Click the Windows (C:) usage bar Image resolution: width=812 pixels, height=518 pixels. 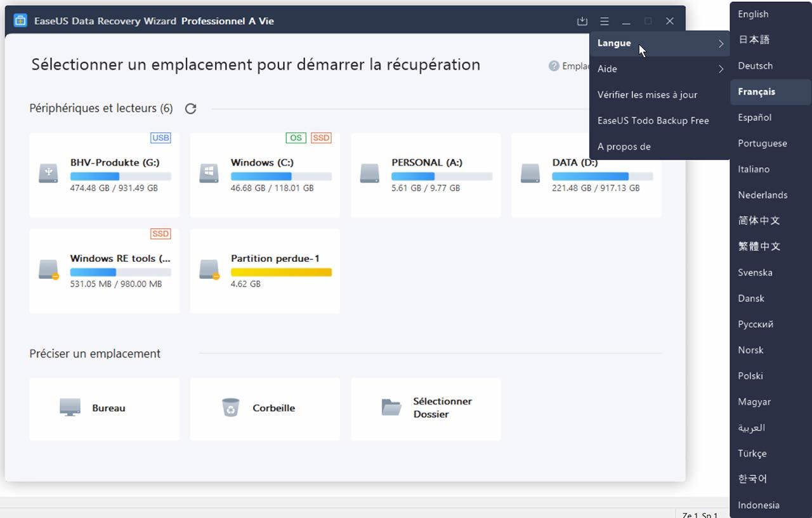[x=281, y=176]
